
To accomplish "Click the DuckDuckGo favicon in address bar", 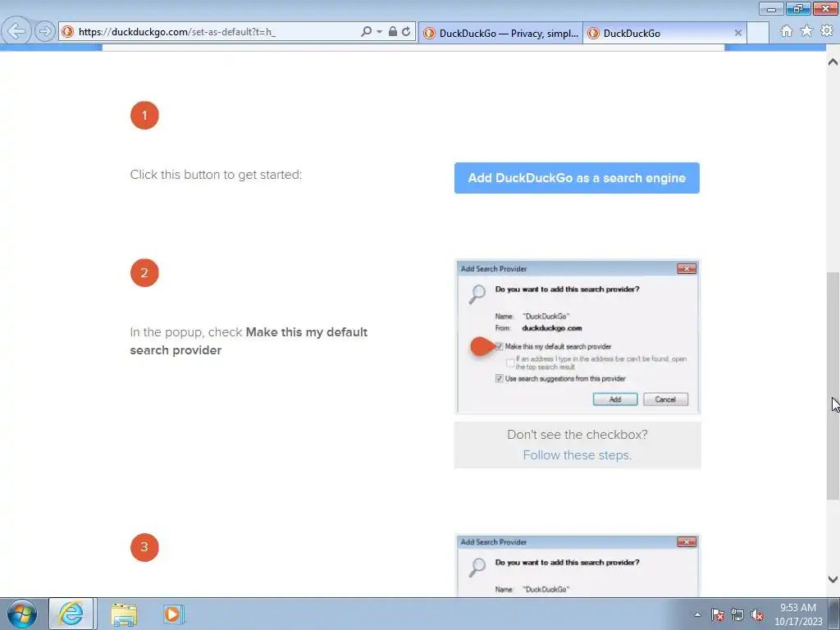I will [x=67, y=32].
